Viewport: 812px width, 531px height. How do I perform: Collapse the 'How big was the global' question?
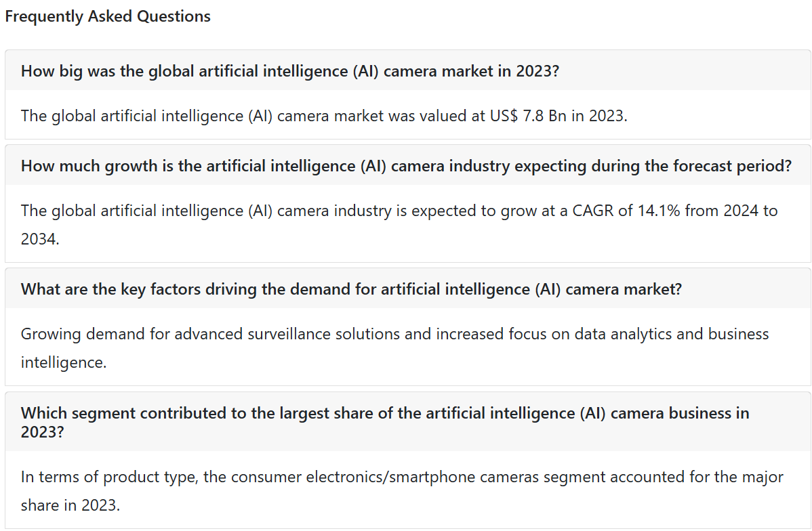coord(408,70)
